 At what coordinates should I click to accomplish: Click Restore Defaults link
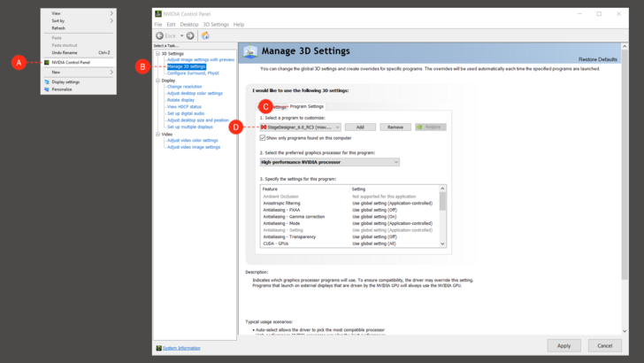click(598, 59)
